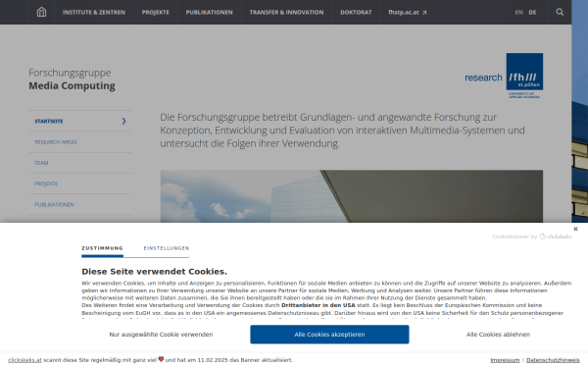Open Research Areas in sidebar
Viewport: 588px width, 368px height.
tap(80, 142)
